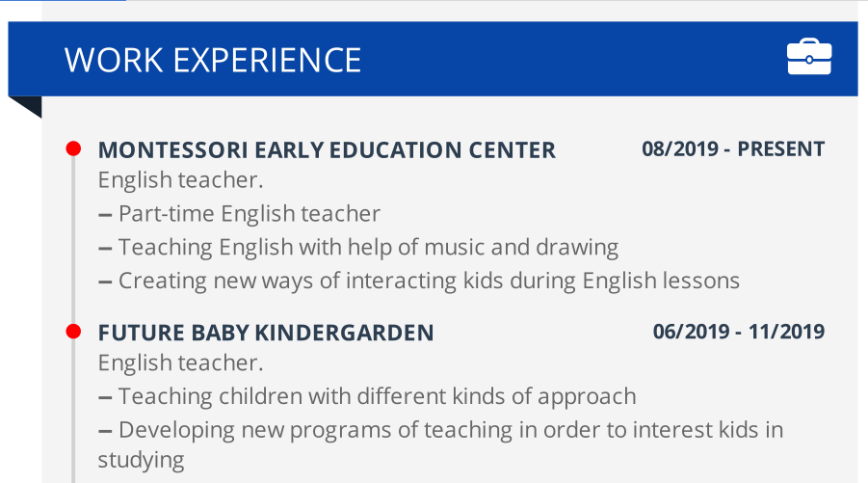Click the thin blue progress bar at top

point(63,1)
